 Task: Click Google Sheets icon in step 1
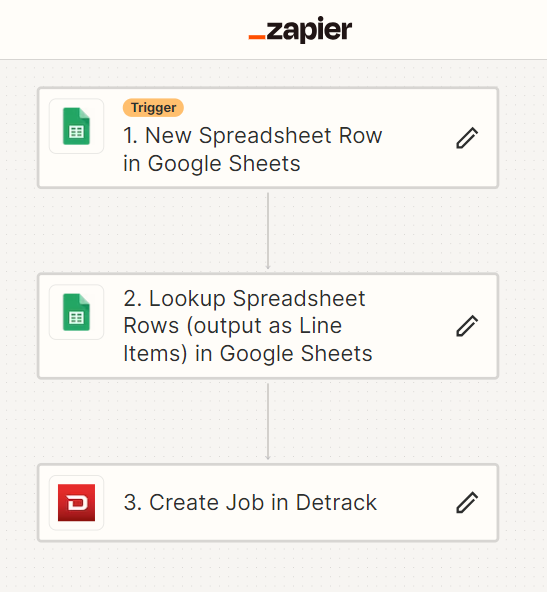tap(76, 126)
